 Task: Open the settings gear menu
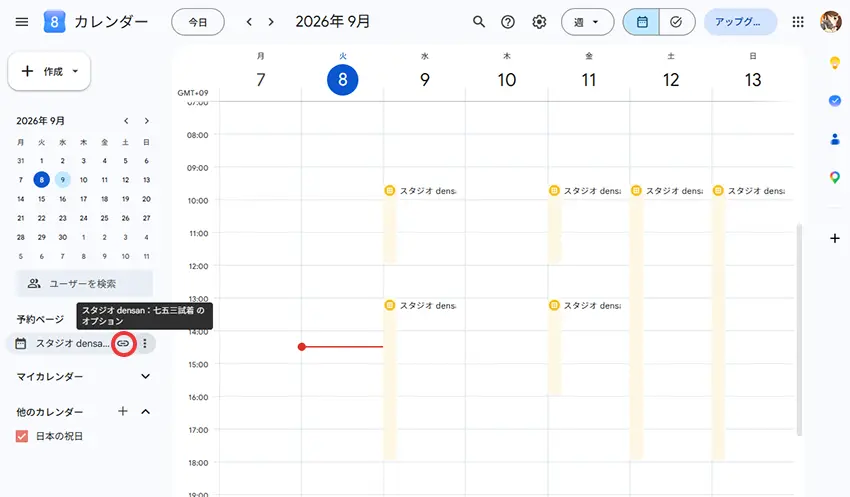coord(539,22)
